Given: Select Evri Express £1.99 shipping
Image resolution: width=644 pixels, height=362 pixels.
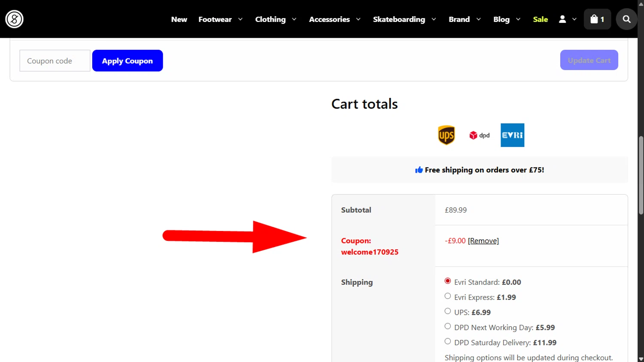Looking at the screenshot, I should tap(448, 296).
